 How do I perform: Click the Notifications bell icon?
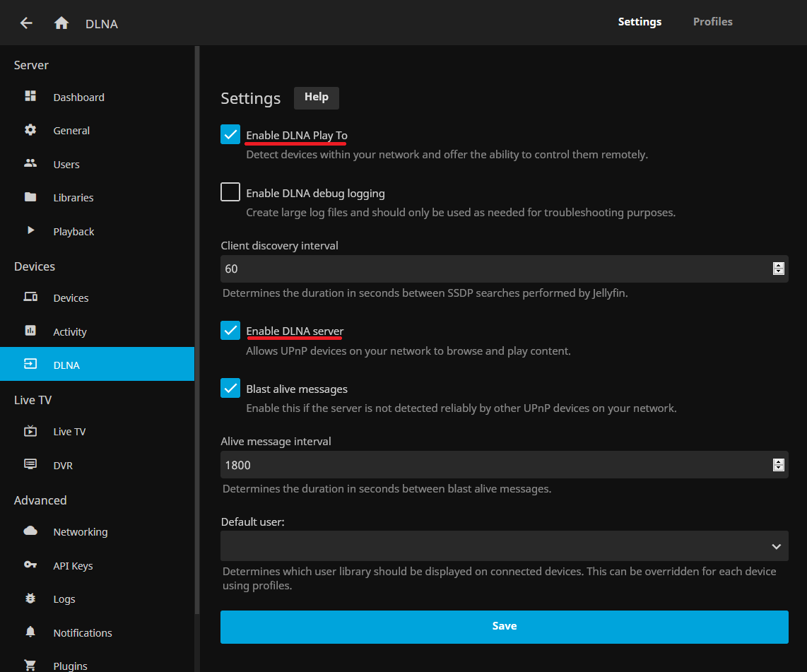(x=30, y=632)
